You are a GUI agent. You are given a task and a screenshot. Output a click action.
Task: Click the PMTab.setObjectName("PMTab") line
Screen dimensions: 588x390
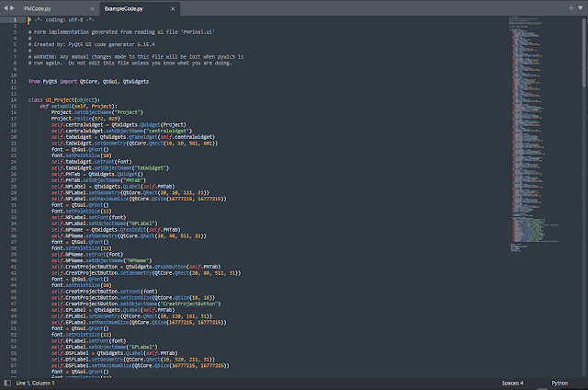[x=98, y=180]
